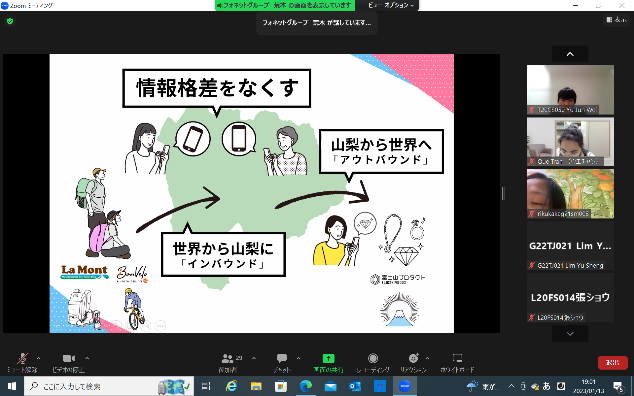
Task: Open the view button in top-right corner
Action: click(616, 19)
